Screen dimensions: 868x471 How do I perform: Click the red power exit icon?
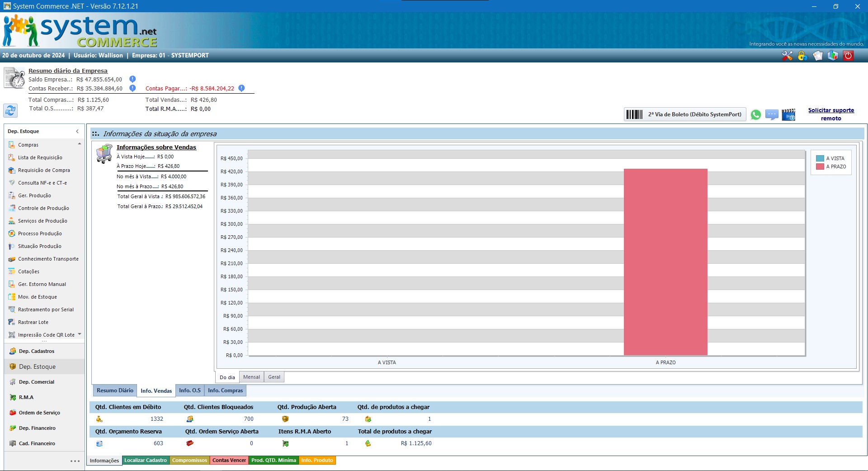pos(849,56)
